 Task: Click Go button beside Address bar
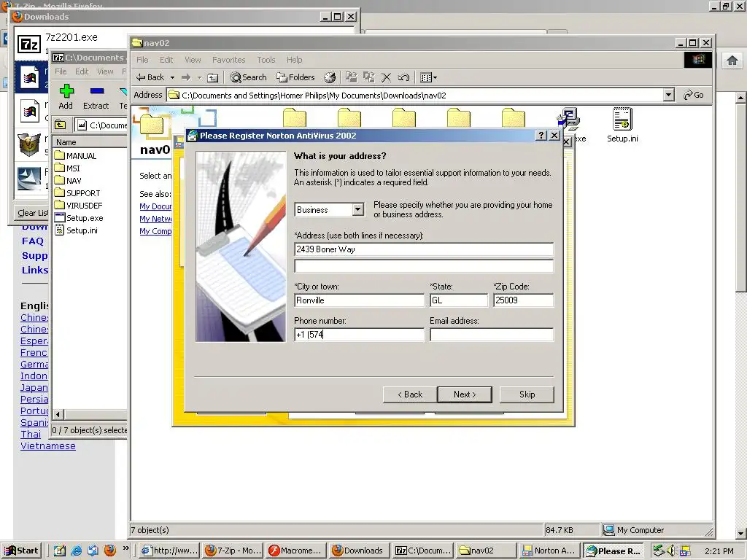pyautogui.click(x=694, y=95)
